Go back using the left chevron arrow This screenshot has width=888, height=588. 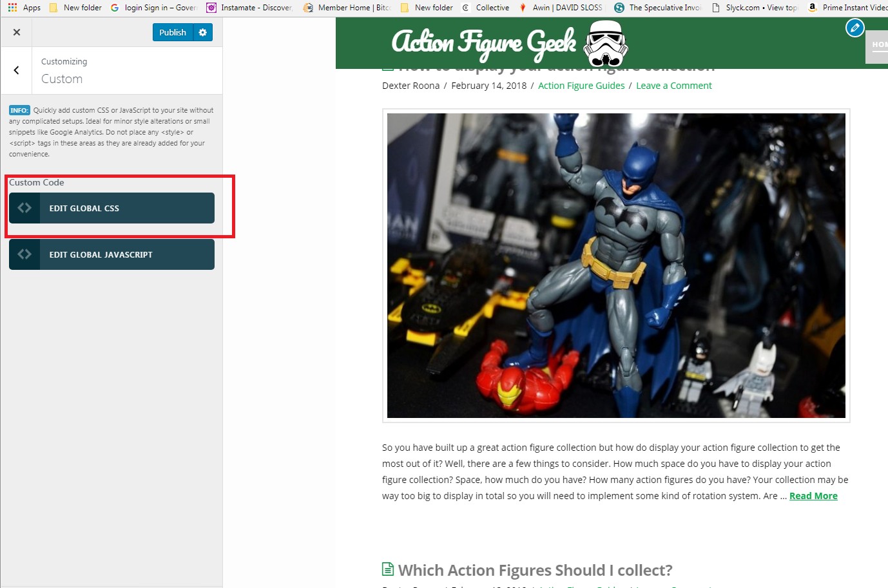tap(17, 70)
